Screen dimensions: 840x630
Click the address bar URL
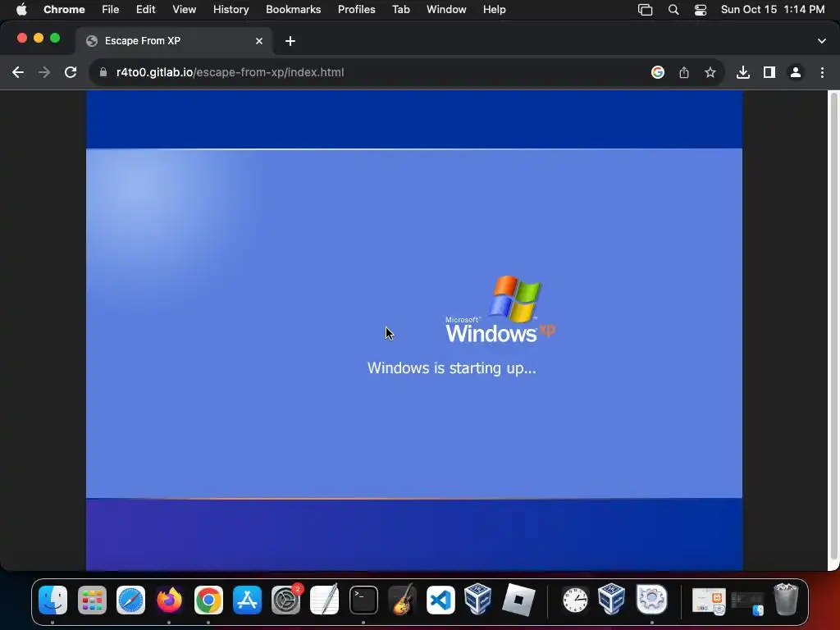click(x=231, y=72)
